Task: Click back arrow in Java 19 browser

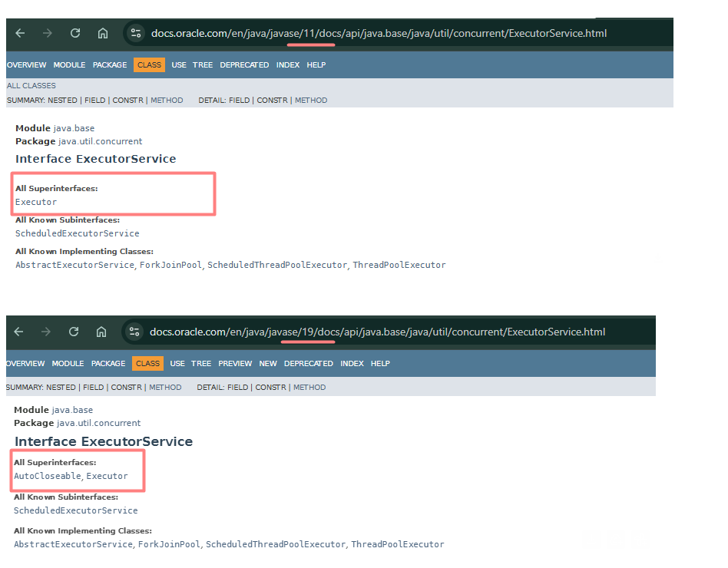Action: tap(18, 332)
